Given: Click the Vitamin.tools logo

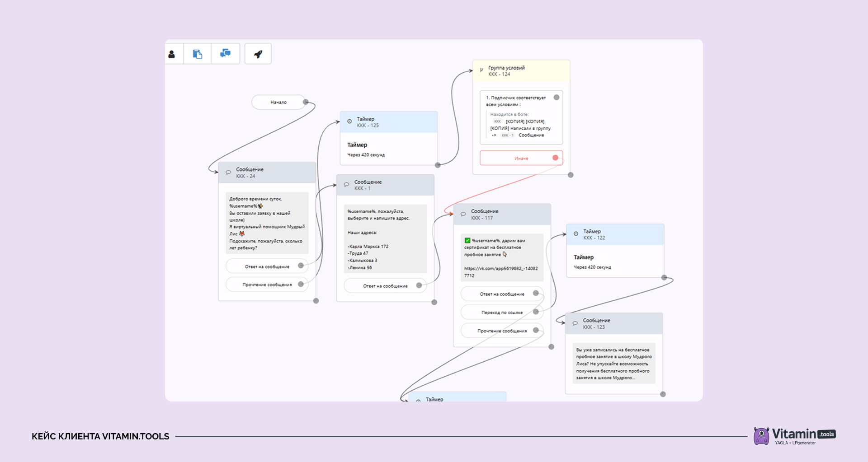Looking at the screenshot, I should (795, 436).
